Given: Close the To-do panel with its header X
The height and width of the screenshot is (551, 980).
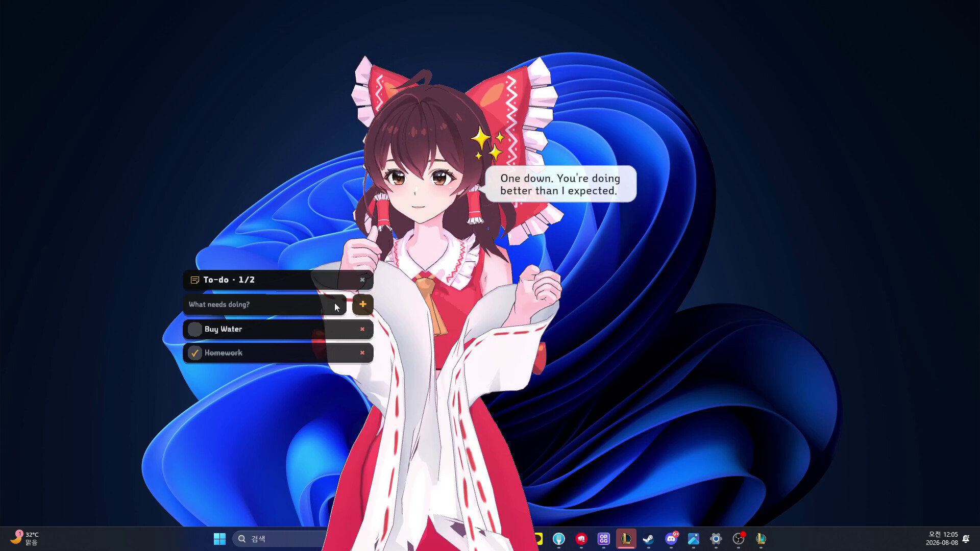Looking at the screenshot, I should point(362,280).
